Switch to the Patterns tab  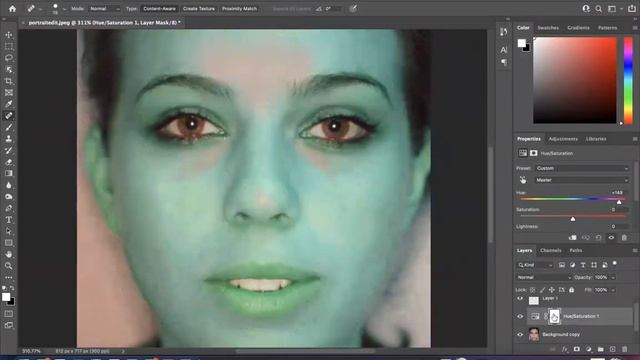(607, 28)
